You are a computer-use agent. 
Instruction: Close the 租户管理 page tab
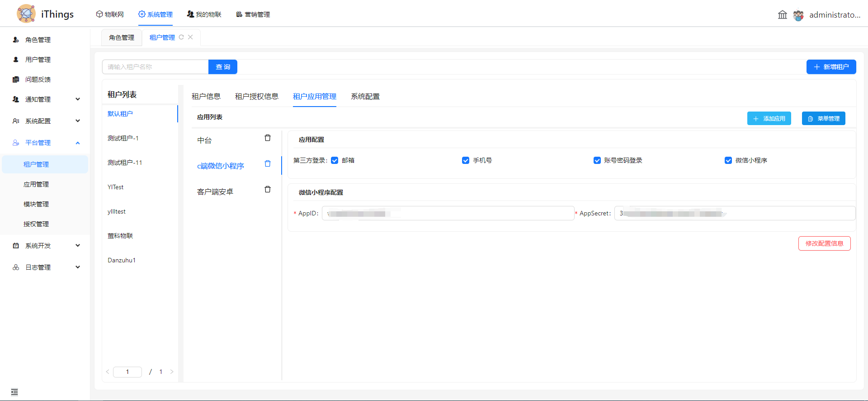pos(190,37)
